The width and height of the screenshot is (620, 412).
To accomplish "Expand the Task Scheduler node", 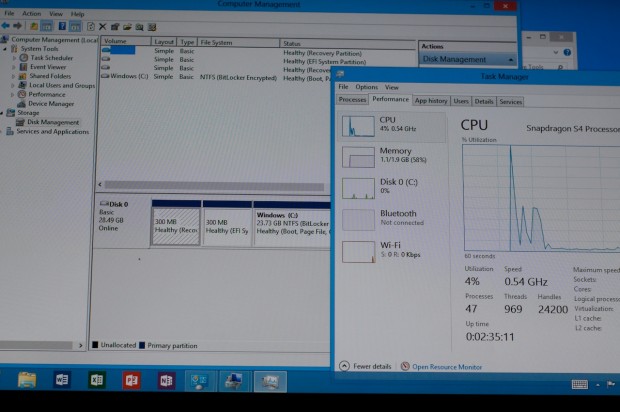I will tap(15, 58).
